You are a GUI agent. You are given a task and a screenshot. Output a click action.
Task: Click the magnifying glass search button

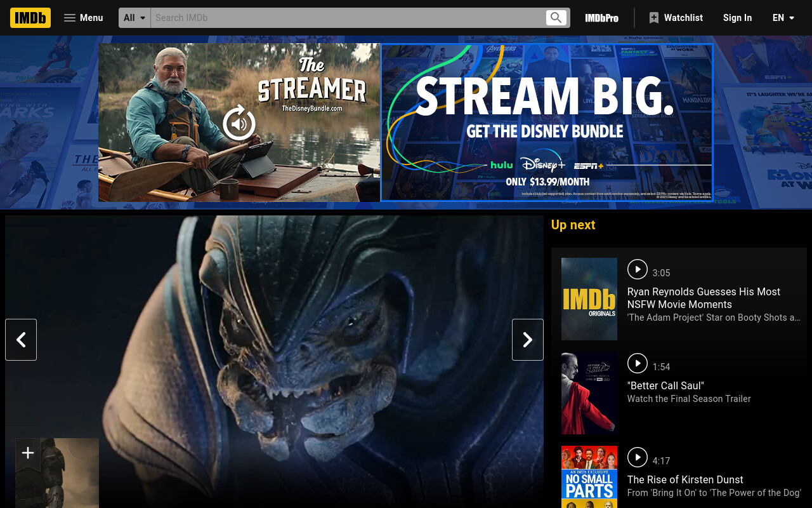556,18
